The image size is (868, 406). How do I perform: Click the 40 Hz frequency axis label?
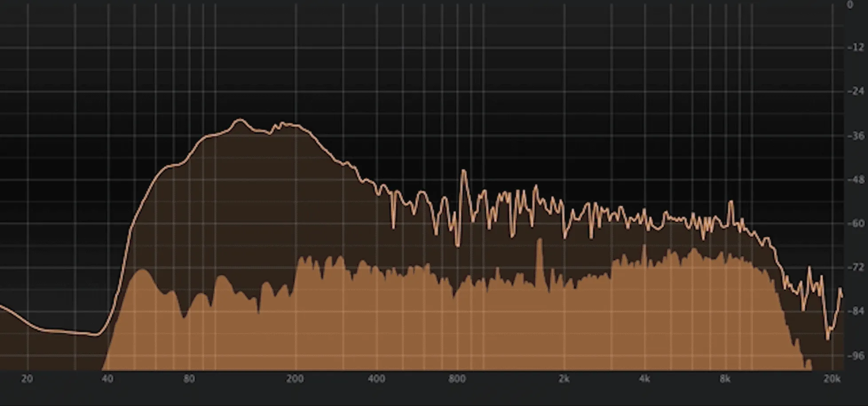pyautogui.click(x=107, y=379)
